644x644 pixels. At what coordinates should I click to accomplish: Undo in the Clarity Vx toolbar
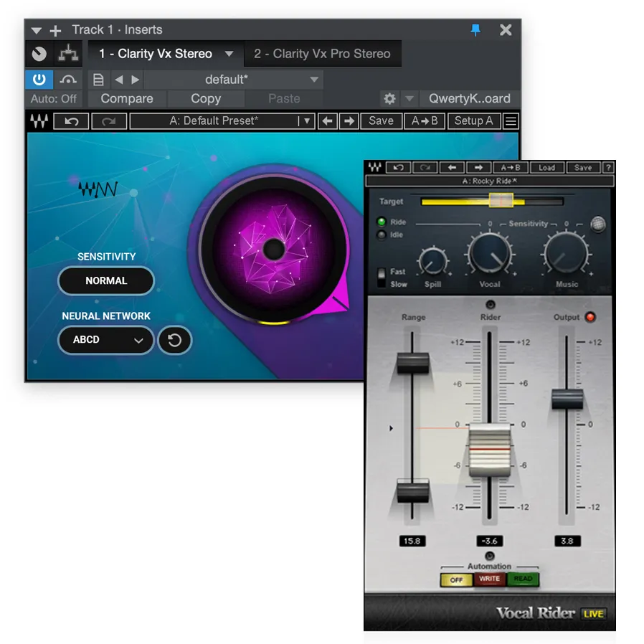[x=71, y=121]
